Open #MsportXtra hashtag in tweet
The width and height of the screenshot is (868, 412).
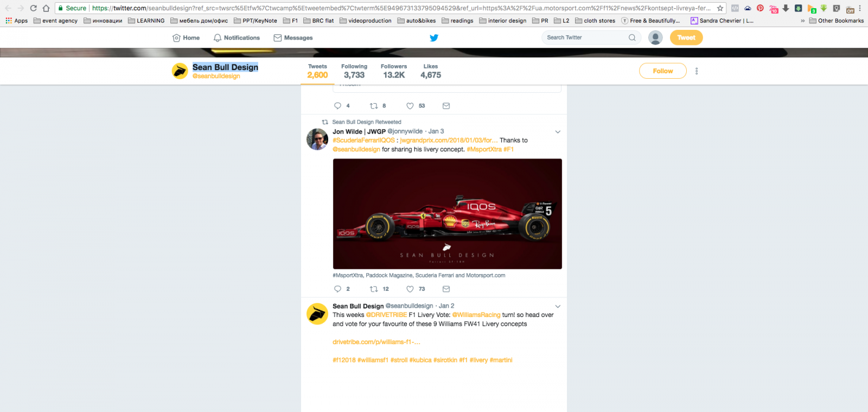pos(484,149)
